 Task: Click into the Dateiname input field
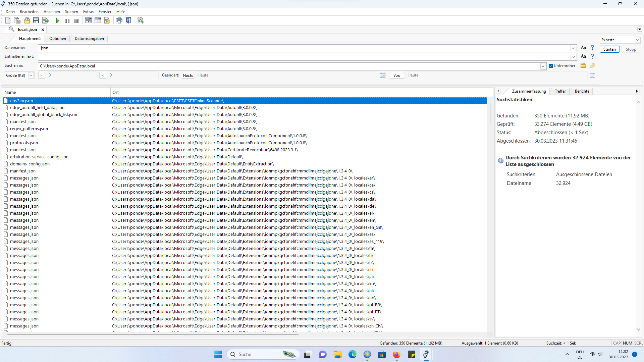click(304, 48)
